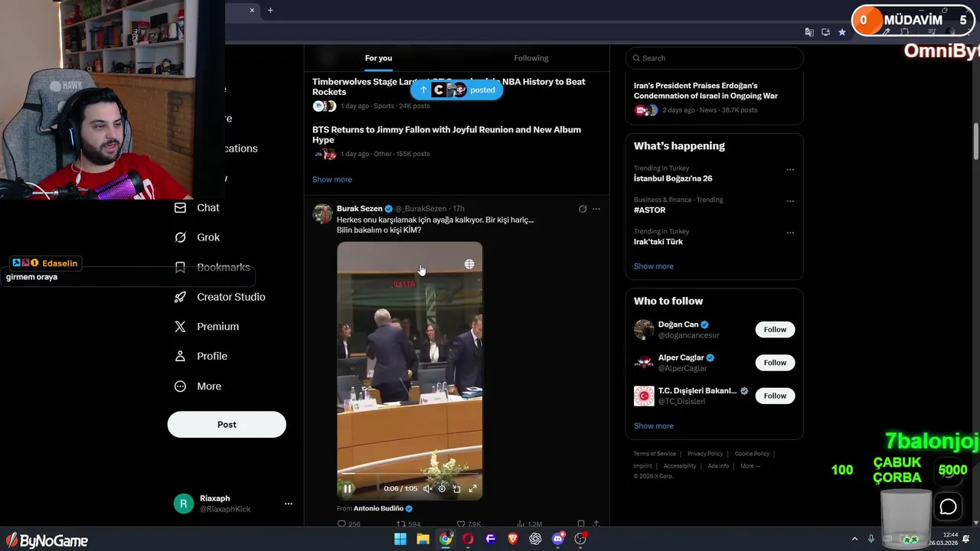Open options for #ASTOR trend
The height and width of the screenshot is (551, 980).
coord(790,201)
